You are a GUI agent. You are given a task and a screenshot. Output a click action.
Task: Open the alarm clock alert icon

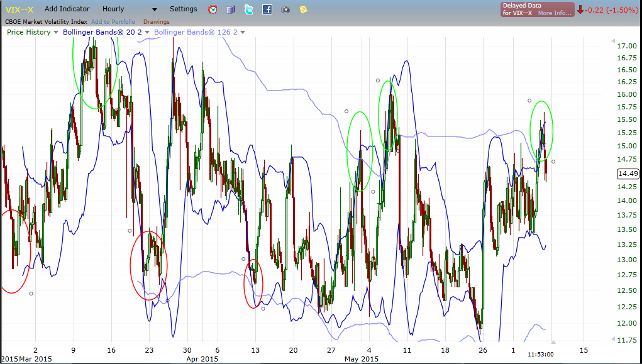click(213, 9)
